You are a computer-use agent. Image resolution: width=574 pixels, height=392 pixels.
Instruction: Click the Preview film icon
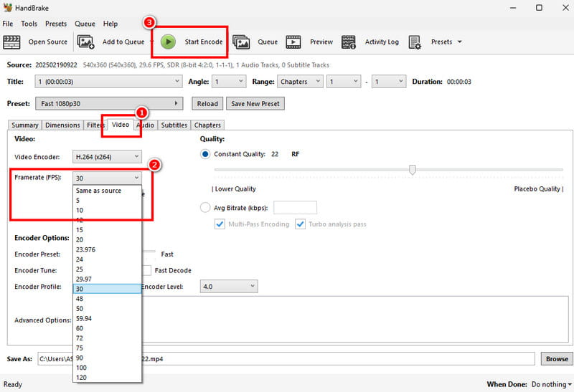pyautogui.click(x=293, y=42)
